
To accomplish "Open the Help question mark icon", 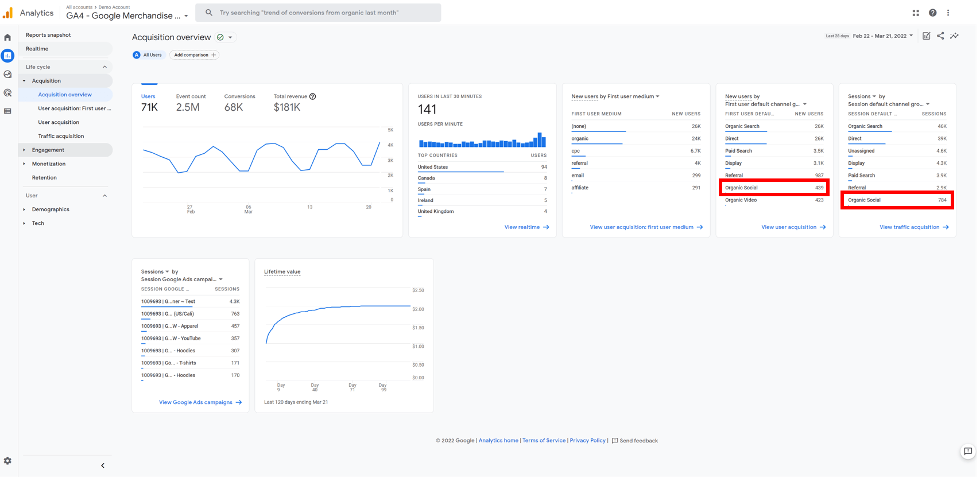I will click(x=932, y=13).
